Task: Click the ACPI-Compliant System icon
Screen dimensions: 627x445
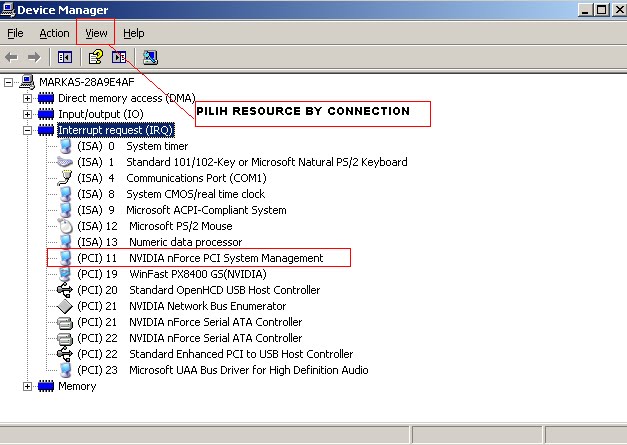Action: point(65,210)
